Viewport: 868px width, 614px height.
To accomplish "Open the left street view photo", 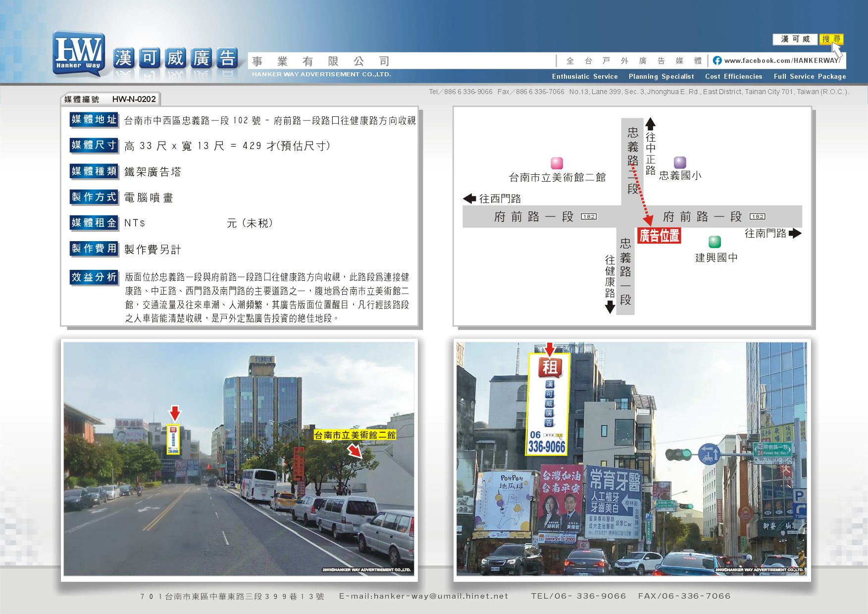I will pos(239,459).
